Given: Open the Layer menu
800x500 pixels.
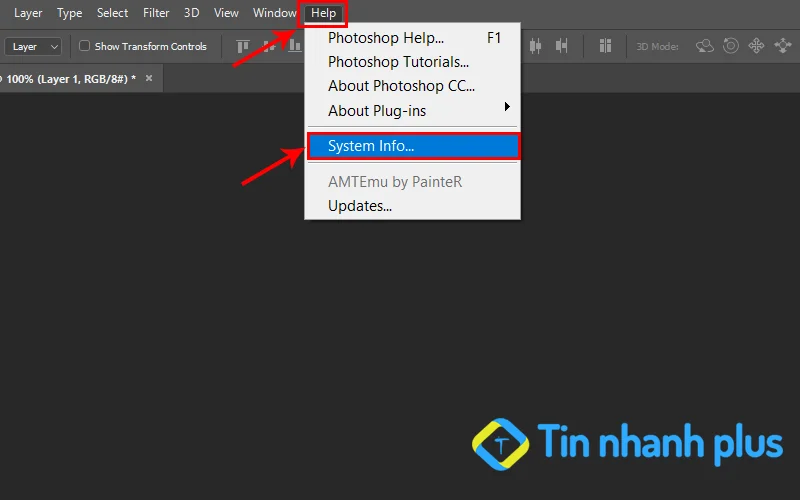Looking at the screenshot, I should point(28,13).
